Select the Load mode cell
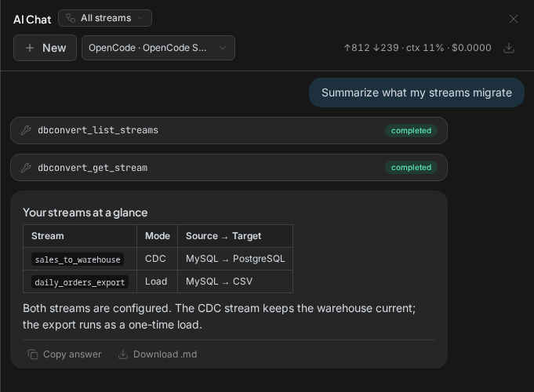534x392 pixels. point(156,281)
